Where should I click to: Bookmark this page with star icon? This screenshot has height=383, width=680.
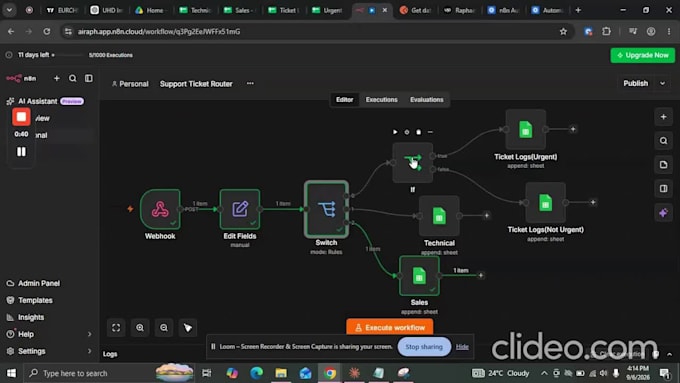563,32
